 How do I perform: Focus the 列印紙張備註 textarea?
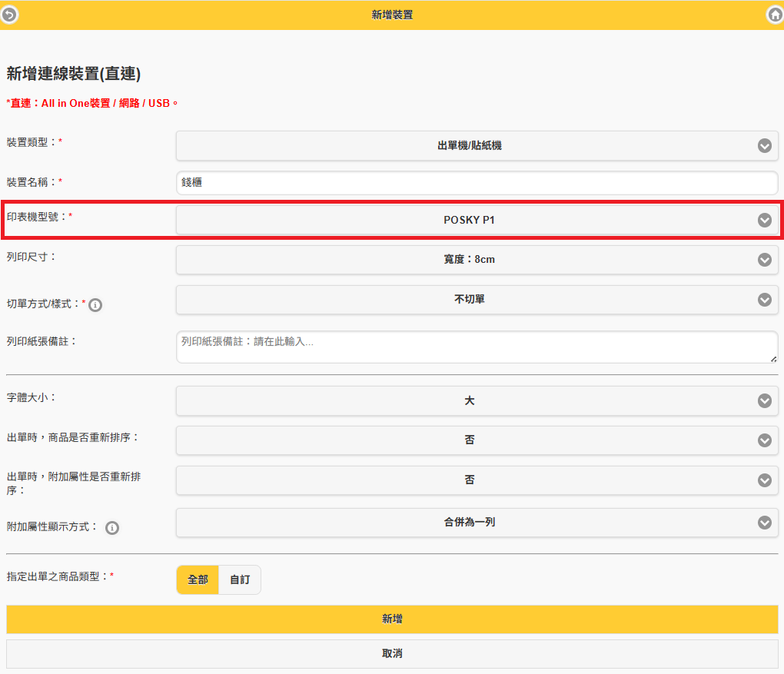[477, 347]
